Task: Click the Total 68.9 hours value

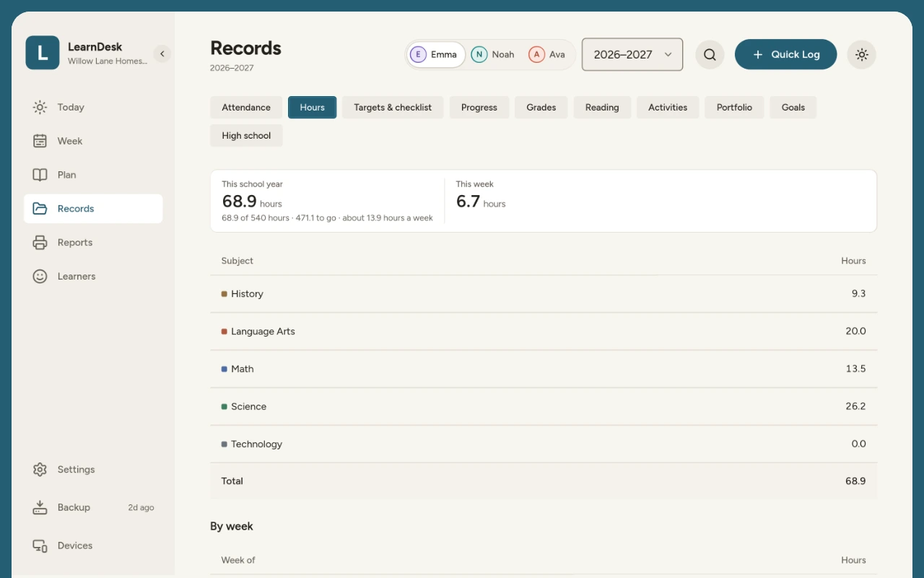Action: point(855,481)
